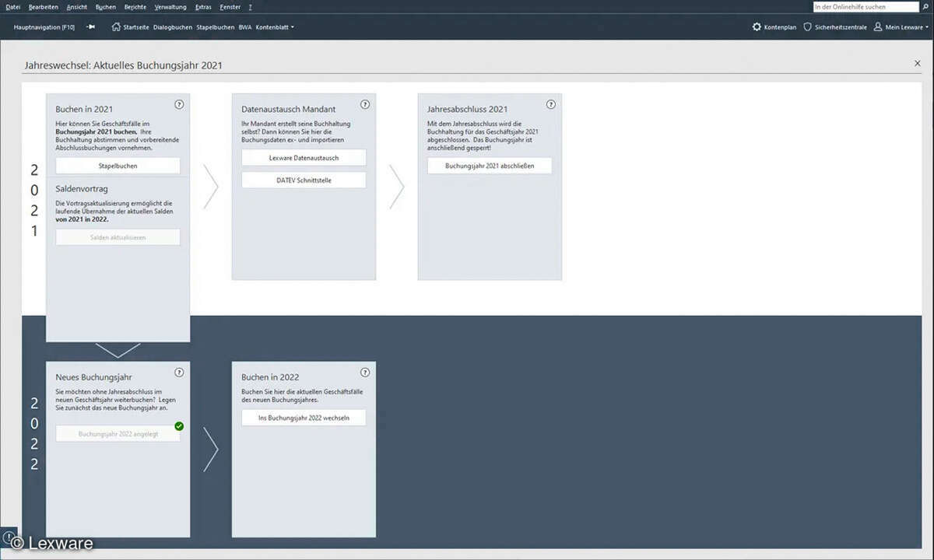Screen dimensions: 934x560
Task: Close the Jahreswechsel view
Action: click(x=917, y=64)
